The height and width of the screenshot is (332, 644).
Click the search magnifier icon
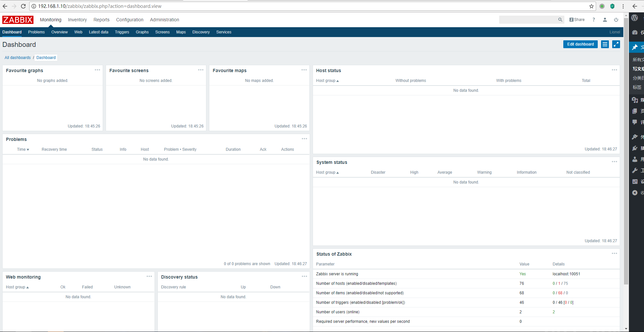(560, 20)
